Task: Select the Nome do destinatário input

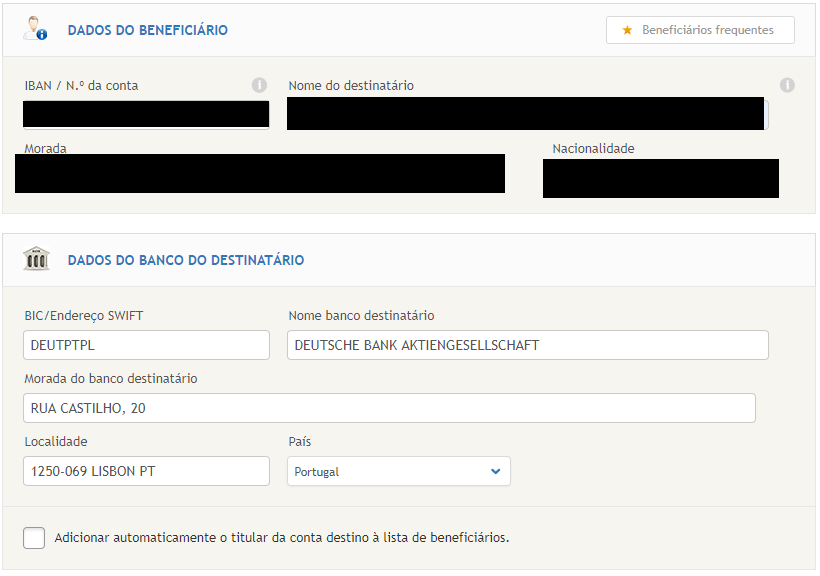Action: (528, 113)
